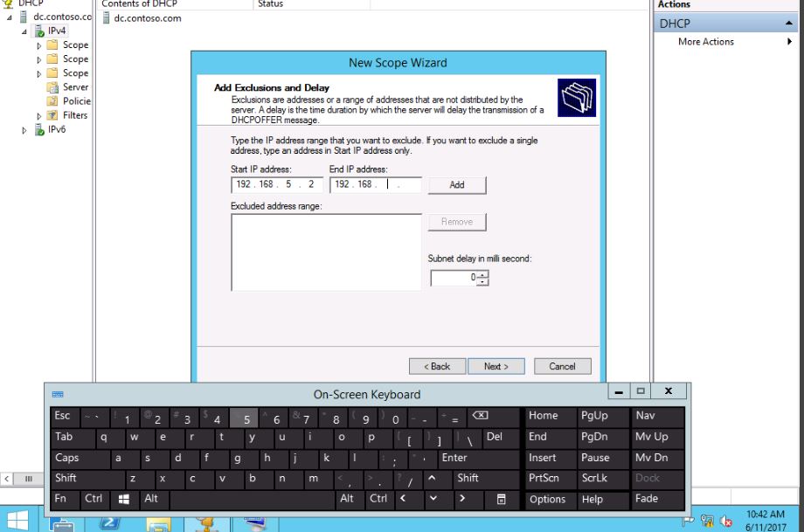Toggle the left Shift key on keyboard
Image resolution: width=804 pixels, height=532 pixels.
(66, 479)
